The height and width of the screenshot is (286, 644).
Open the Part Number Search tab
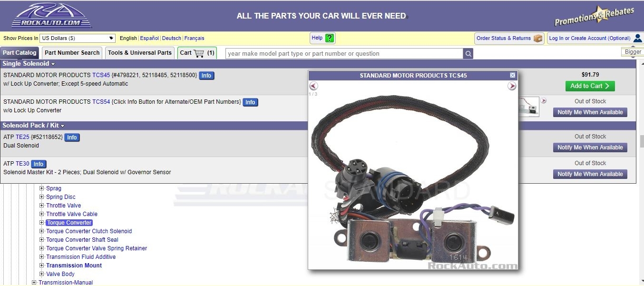(72, 53)
